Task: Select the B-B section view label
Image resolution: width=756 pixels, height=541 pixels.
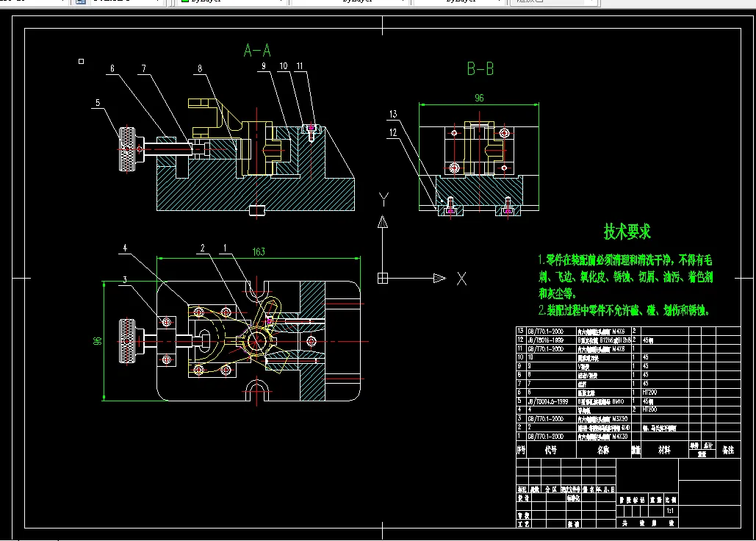Action: 480,69
